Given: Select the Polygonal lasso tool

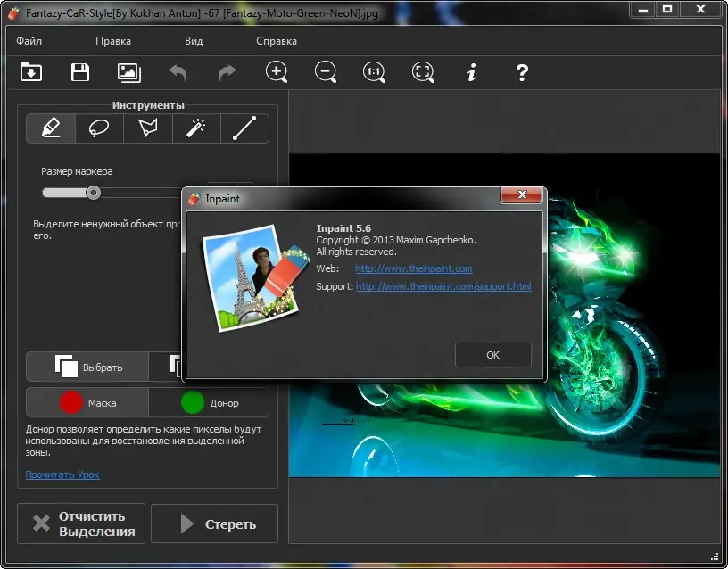Looking at the screenshot, I should 148,128.
